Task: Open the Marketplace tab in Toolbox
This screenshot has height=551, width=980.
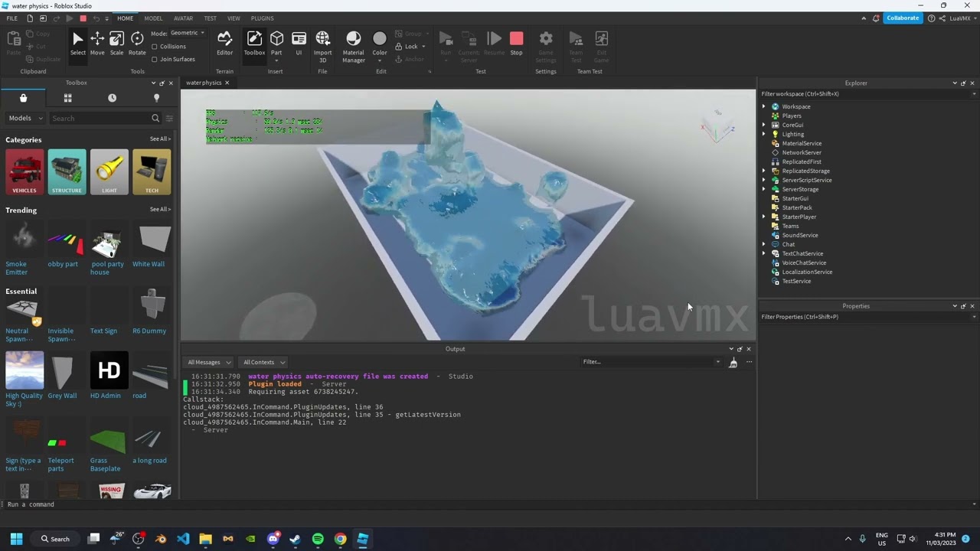Action: [23, 98]
